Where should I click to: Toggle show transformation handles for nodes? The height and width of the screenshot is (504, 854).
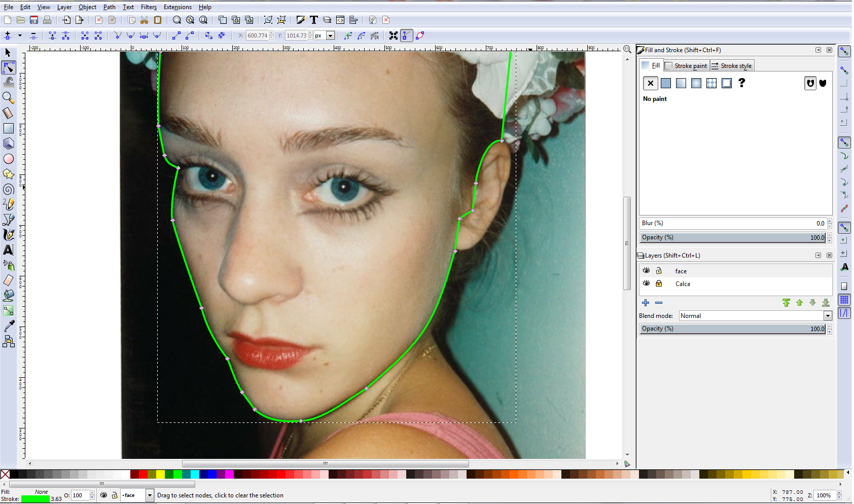(x=394, y=35)
